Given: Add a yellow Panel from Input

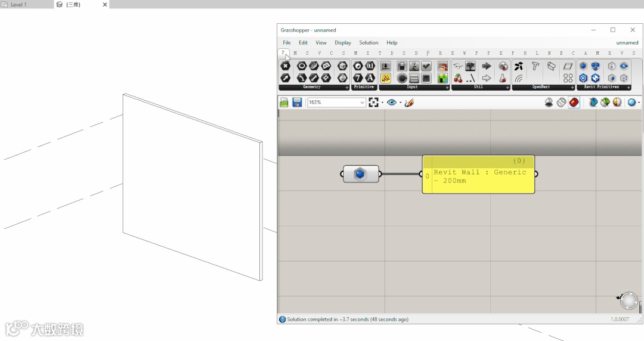Looking at the screenshot, I should (386, 77).
